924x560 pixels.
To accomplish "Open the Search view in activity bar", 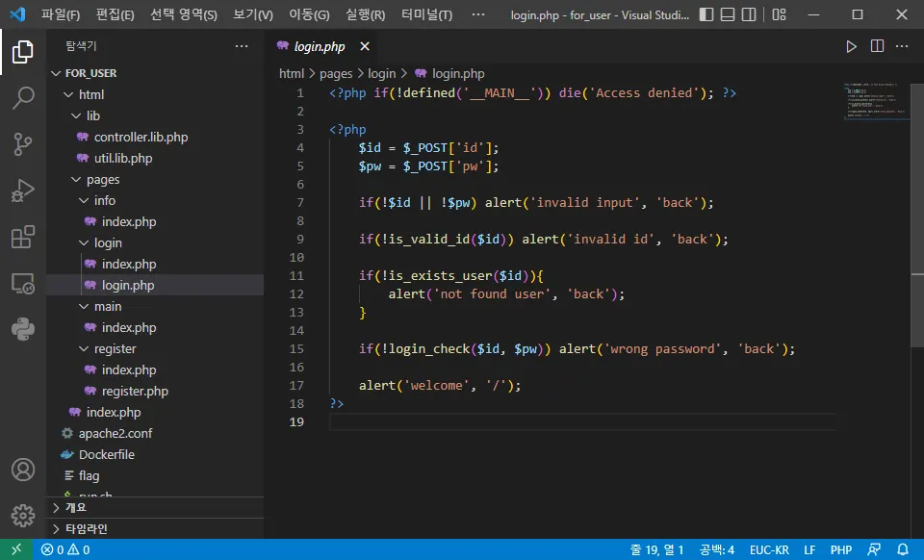I will 22,97.
